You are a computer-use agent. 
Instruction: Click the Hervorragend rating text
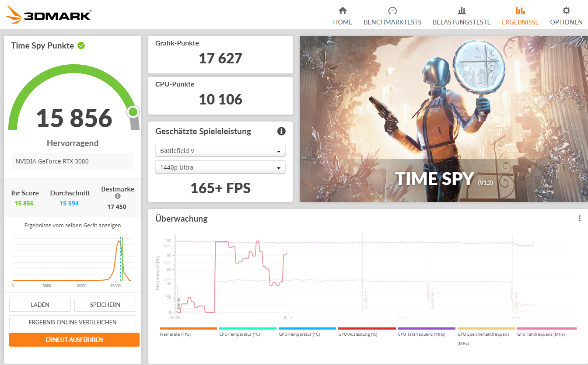[73, 143]
